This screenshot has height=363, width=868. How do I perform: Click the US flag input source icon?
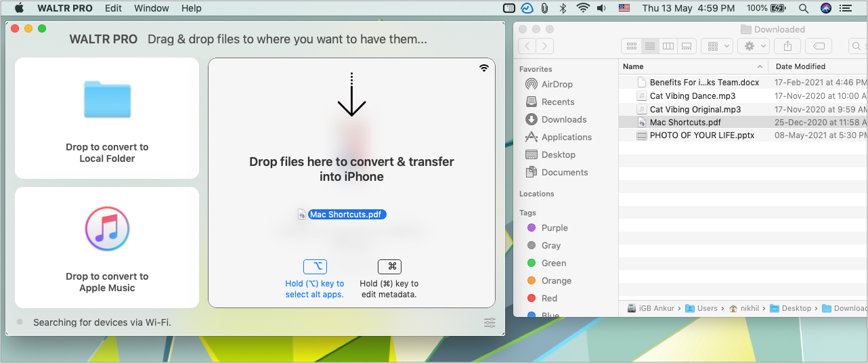pyautogui.click(x=624, y=8)
